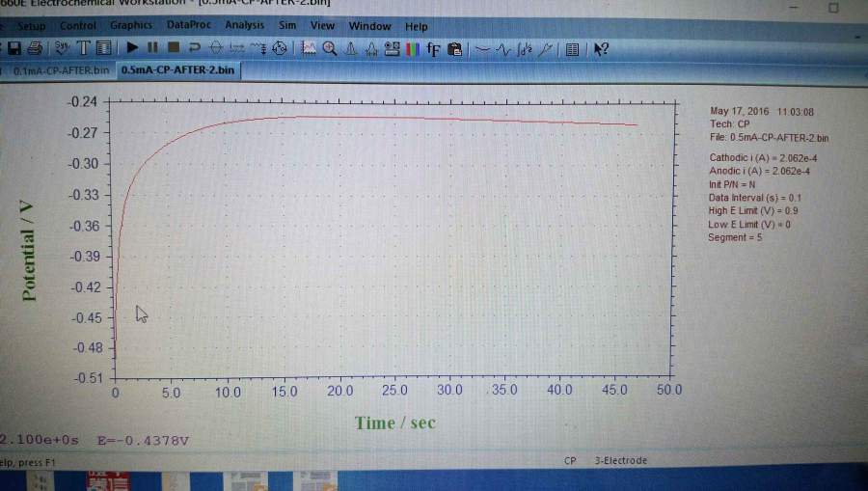This screenshot has height=491, width=868.
Task: Click the Filter setting icon
Action: coord(258,48)
